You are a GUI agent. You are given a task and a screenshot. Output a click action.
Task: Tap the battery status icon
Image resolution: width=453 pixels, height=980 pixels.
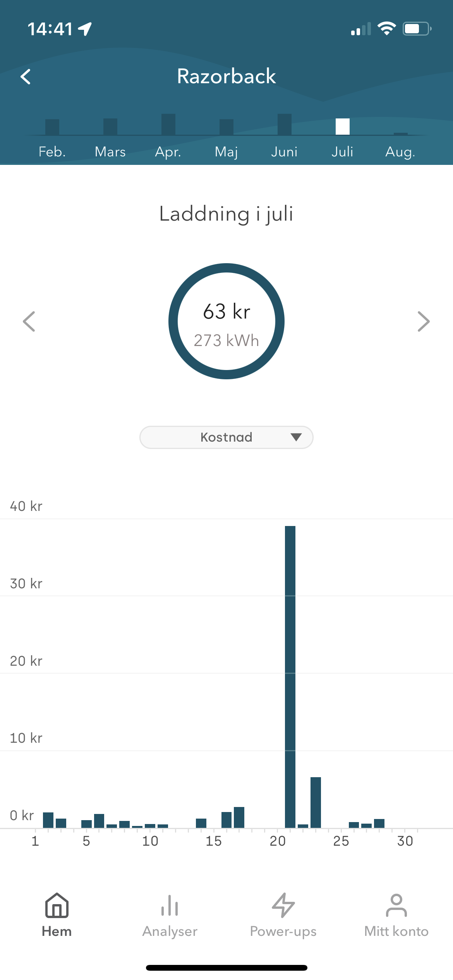(417, 29)
